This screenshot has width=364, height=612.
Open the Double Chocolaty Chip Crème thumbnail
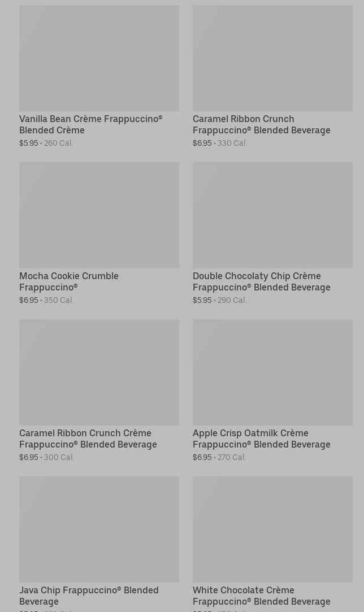(272, 215)
